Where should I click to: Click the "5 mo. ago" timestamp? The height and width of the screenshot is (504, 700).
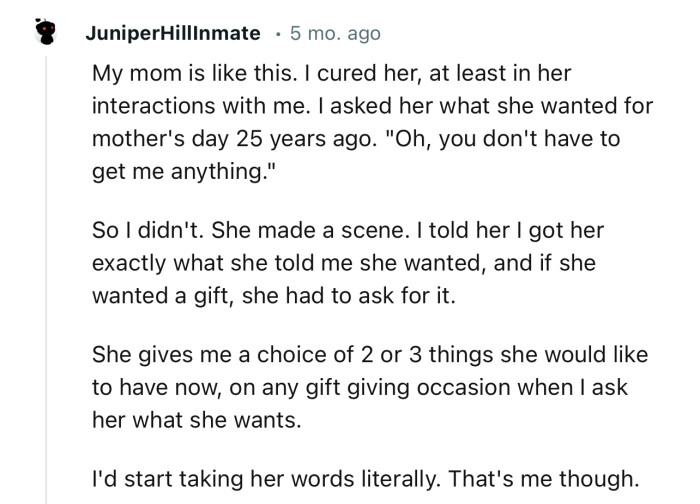tap(335, 34)
